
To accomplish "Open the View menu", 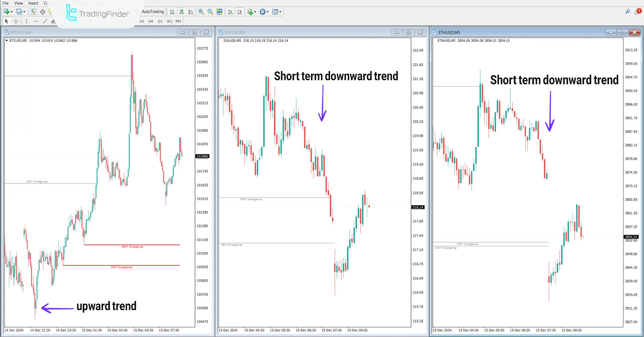I will tap(18, 3).
